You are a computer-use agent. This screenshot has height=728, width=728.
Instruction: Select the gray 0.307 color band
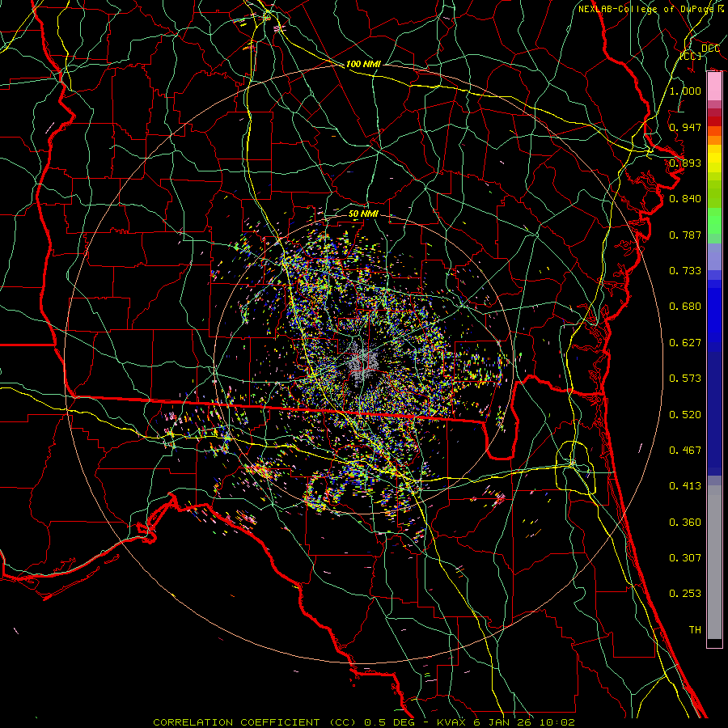tap(714, 557)
